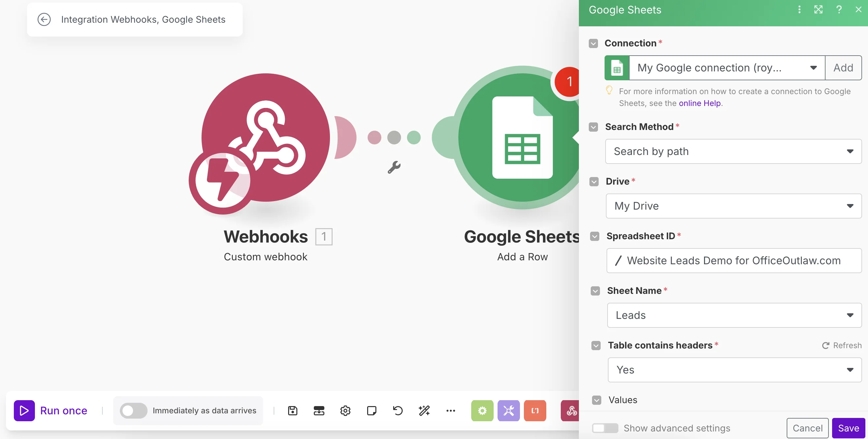868x439 pixels.
Task: Click the Webhooks module number box
Action: point(324,236)
